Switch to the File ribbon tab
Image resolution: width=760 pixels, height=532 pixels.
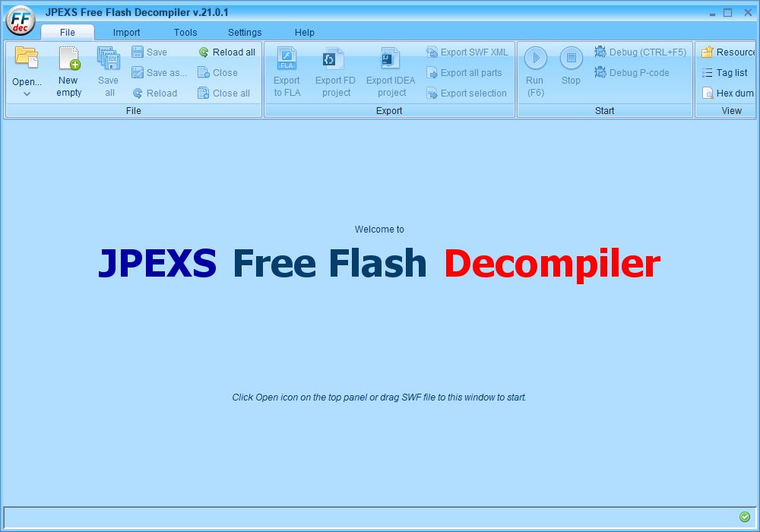68,33
